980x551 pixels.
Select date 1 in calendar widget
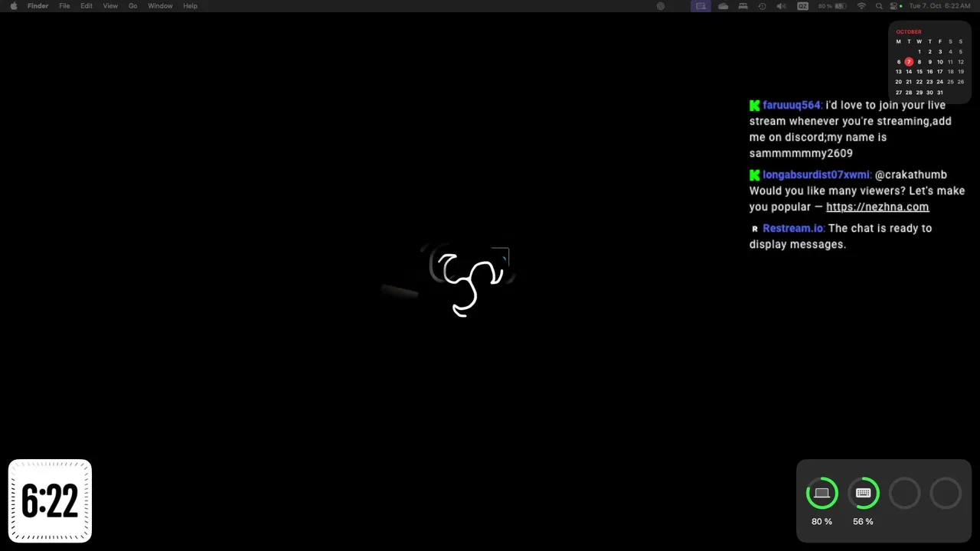(x=920, y=52)
